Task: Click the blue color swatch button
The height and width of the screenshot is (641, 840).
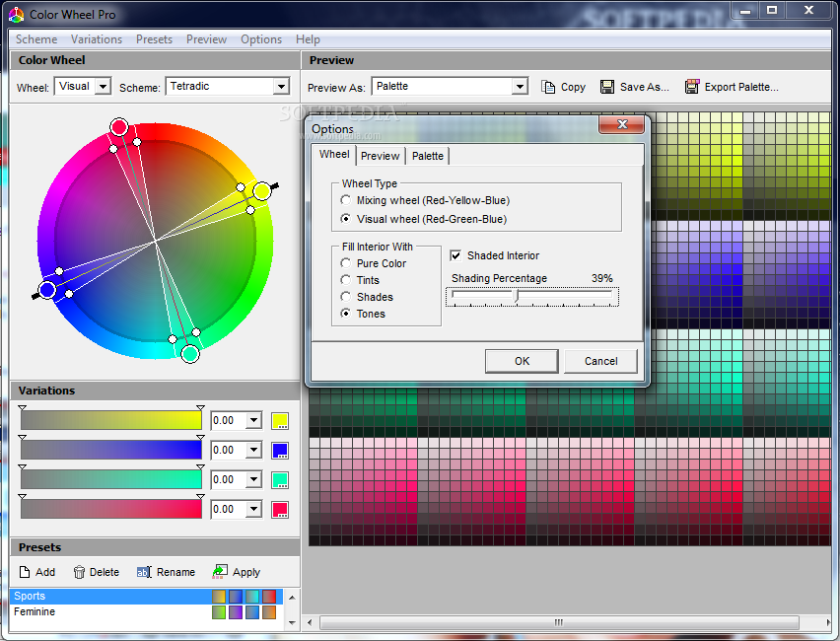Action: click(280, 451)
